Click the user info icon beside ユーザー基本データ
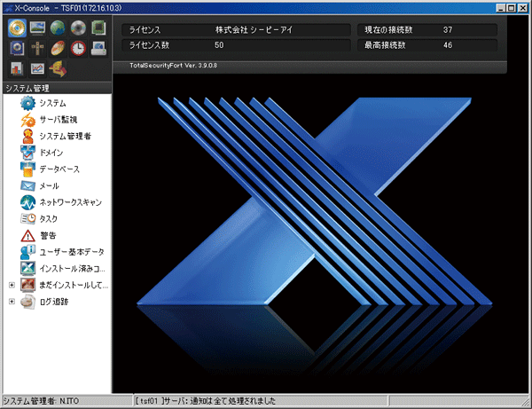The width and height of the screenshot is (532, 409). (x=27, y=252)
